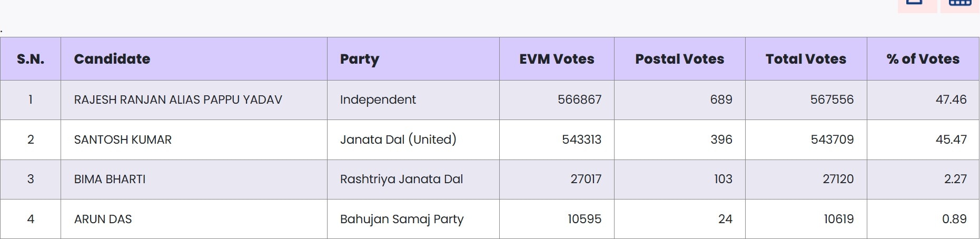Select the Total Votes column header
Screen dimensions: 980x239
[806, 59]
